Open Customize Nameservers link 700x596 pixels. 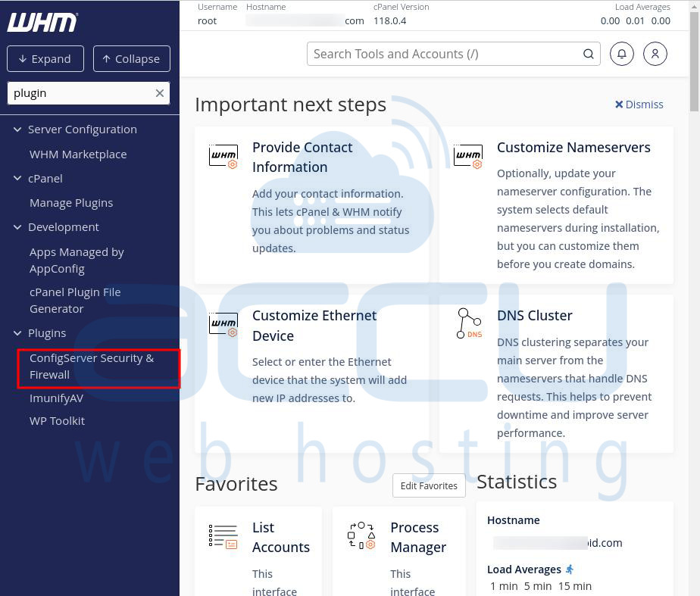tap(573, 147)
